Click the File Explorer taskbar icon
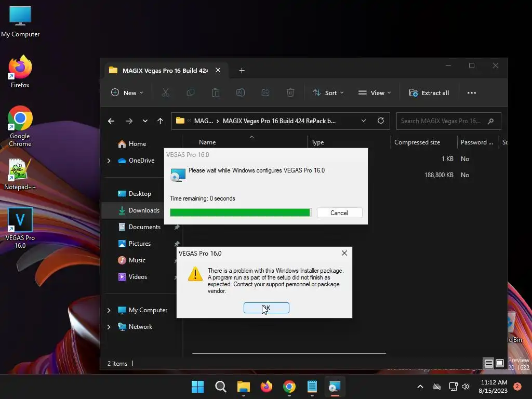Image resolution: width=532 pixels, height=399 pixels. pos(243,387)
